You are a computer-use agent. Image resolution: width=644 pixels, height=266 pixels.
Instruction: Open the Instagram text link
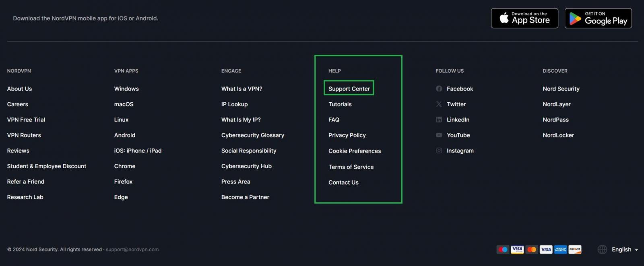click(460, 151)
